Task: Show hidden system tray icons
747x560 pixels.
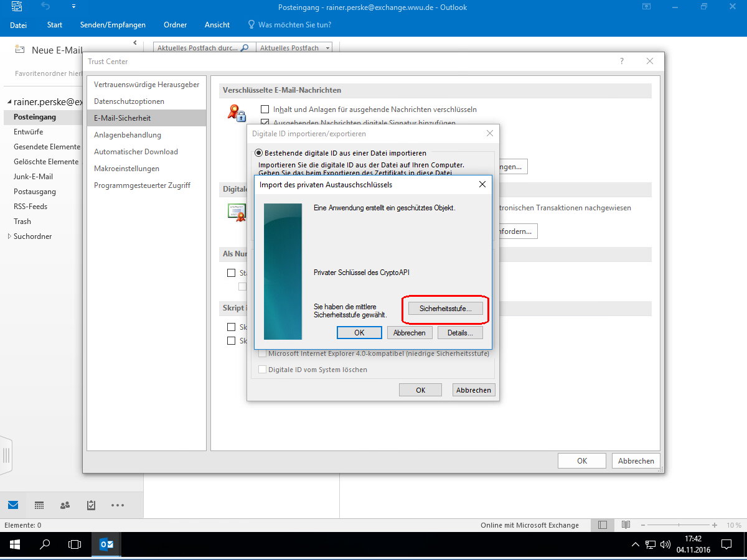Action: point(635,544)
